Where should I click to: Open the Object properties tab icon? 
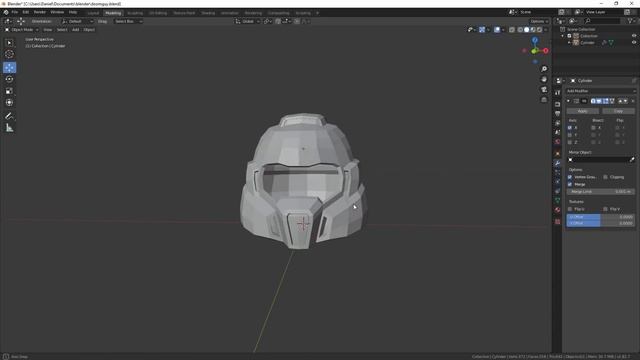point(558,153)
